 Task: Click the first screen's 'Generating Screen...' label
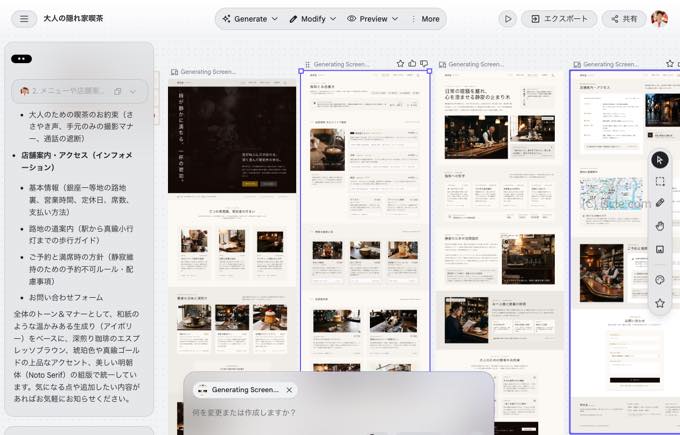point(208,72)
